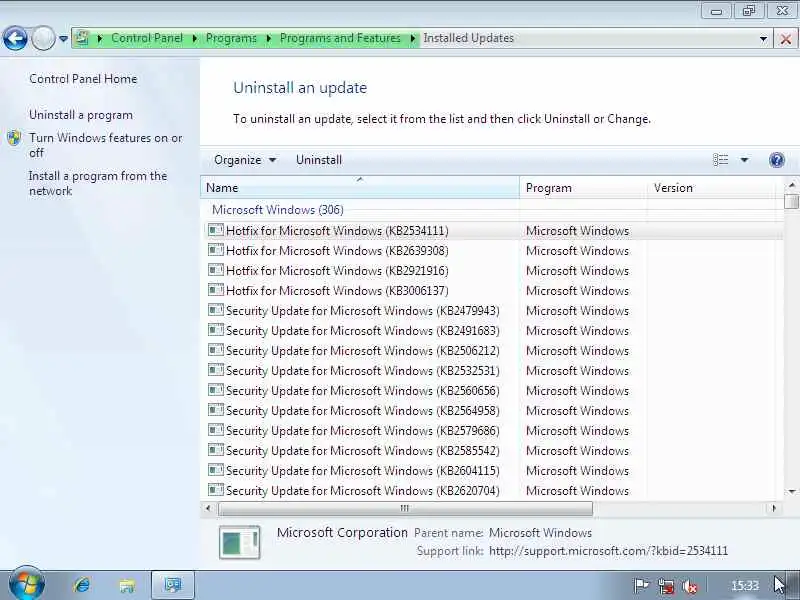
Task: Select Security Update KB2491683 row
Action: [x=492, y=331]
